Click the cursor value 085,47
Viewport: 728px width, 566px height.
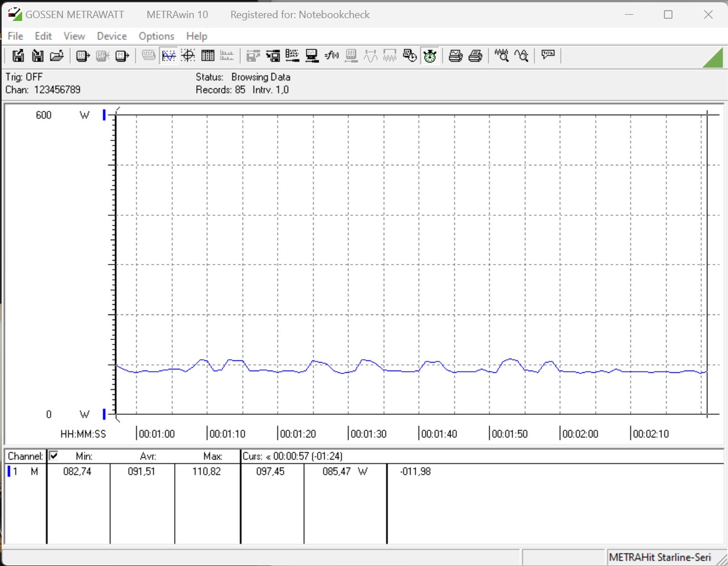point(337,471)
